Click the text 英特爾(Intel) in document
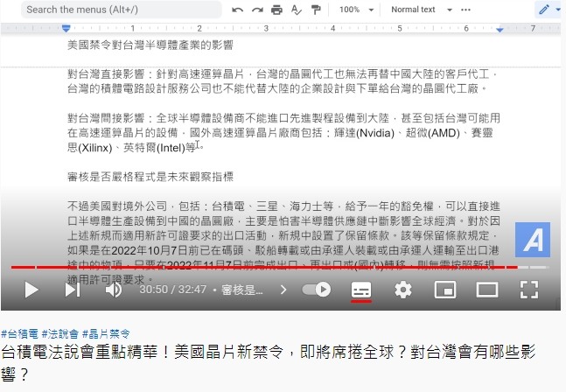Viewport: 566px width, 392px height. coord(154,148)
